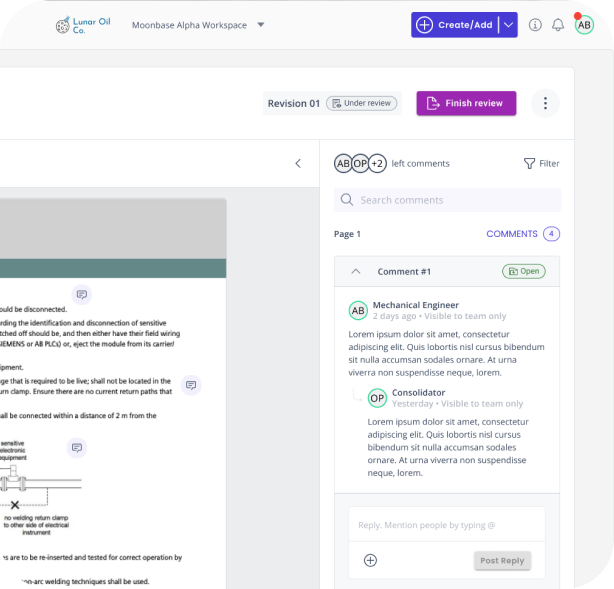
Task: Open the Moonbase Alpha Workspace dropdown
Action: click(x=198, y=25)
